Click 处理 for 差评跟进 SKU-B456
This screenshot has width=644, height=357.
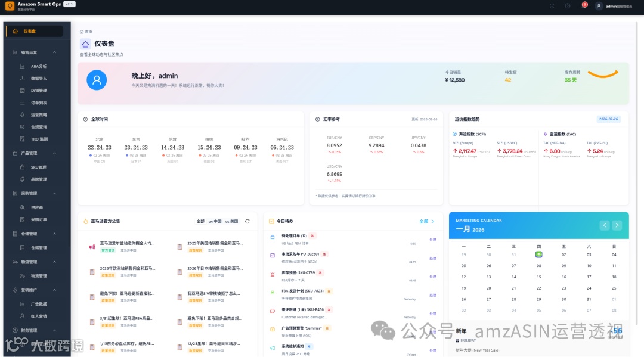[x=432, y=313]
